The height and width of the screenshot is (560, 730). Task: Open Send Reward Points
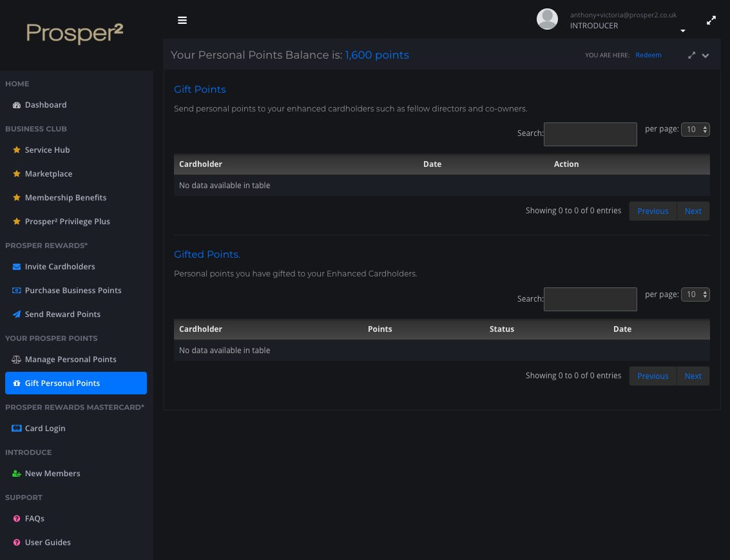[x=62, y=314]
